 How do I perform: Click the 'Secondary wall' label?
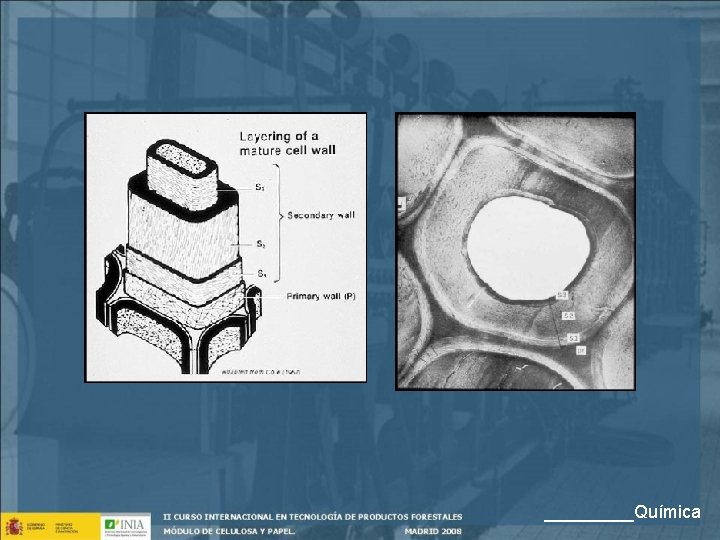321,215
